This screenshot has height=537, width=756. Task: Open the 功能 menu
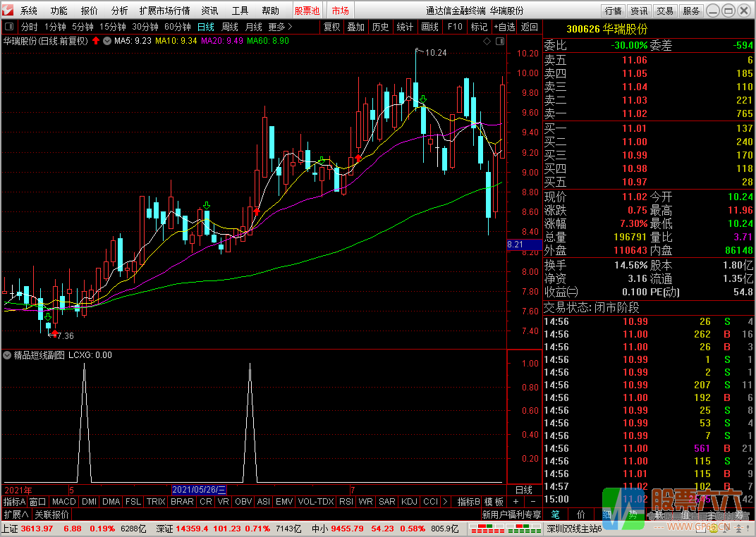[x=59, y=11]
